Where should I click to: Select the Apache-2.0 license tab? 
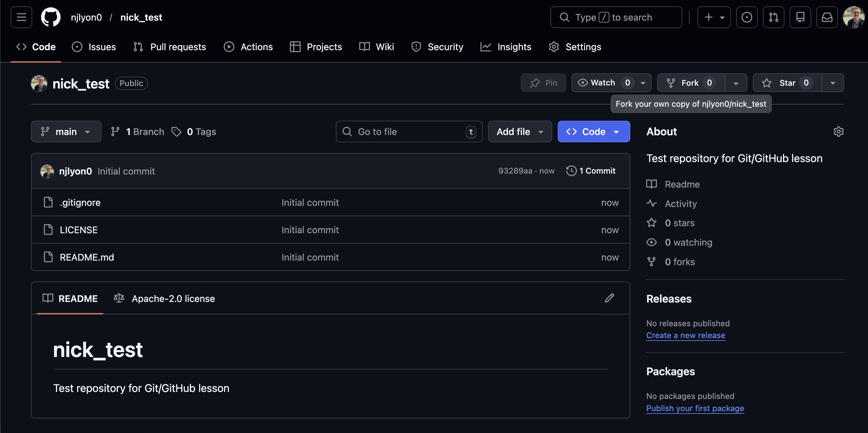point(164,298)
